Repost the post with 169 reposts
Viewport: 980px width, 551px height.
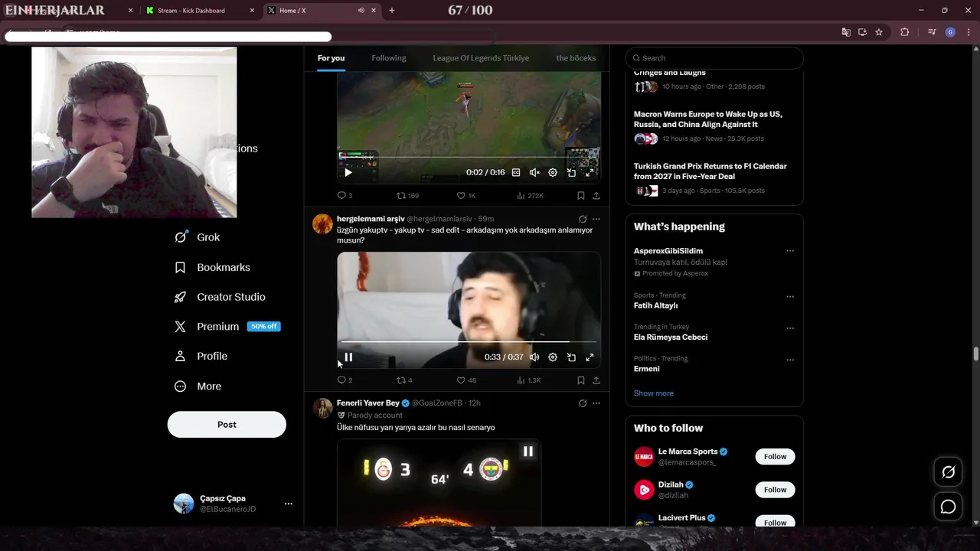tap(407, 196)
